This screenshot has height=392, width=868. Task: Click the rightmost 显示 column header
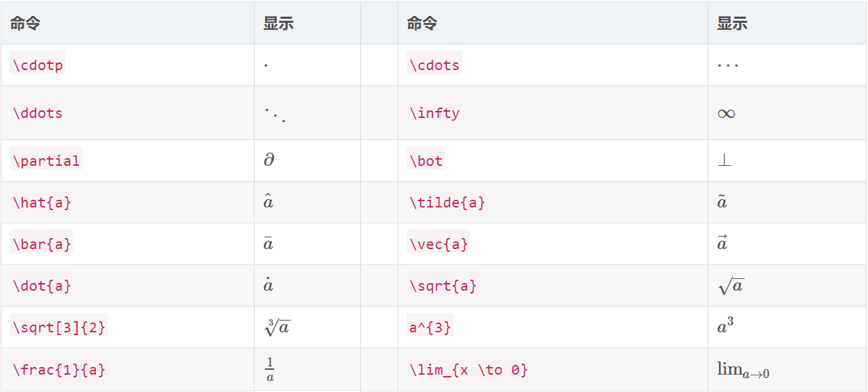coord(732,24)
